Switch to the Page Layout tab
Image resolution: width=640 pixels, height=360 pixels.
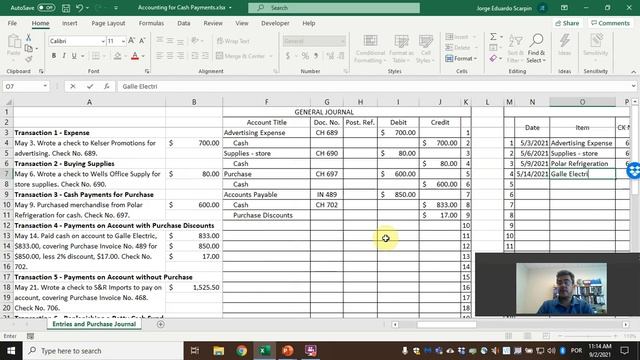pyautogui.click(x=108, y=23)
